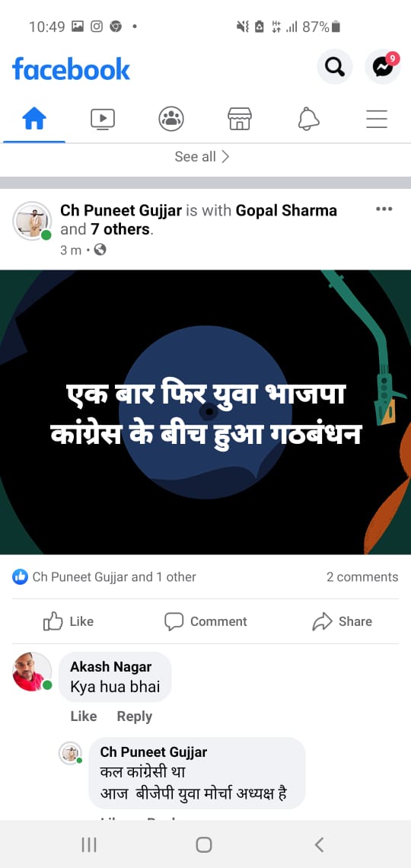Like Akash Nagar's comment
411x868 pixels.
click(x=84, y=716)
